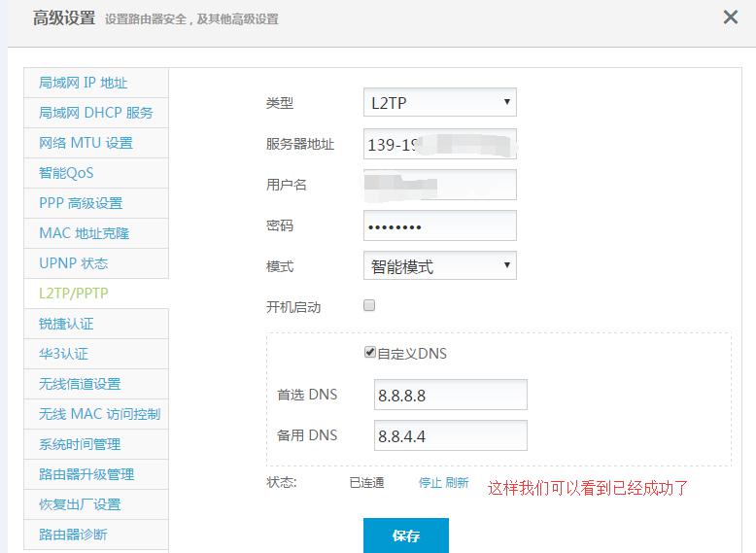Click the 备用 DNS field with 8.8.4.4

450,435
